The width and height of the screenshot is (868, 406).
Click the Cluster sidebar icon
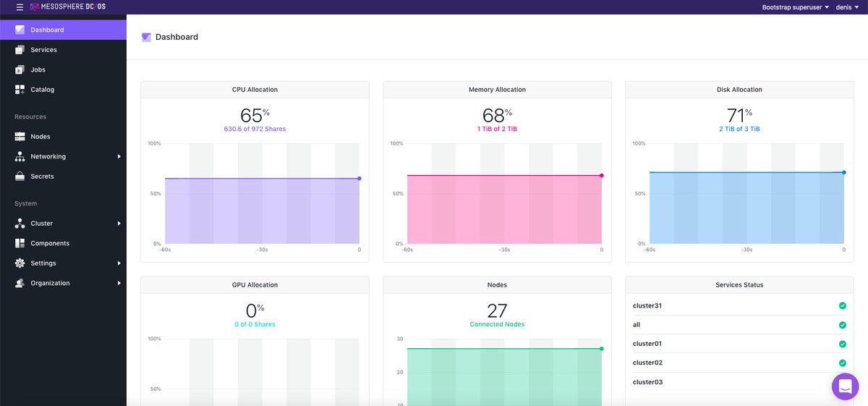[20, 224]
